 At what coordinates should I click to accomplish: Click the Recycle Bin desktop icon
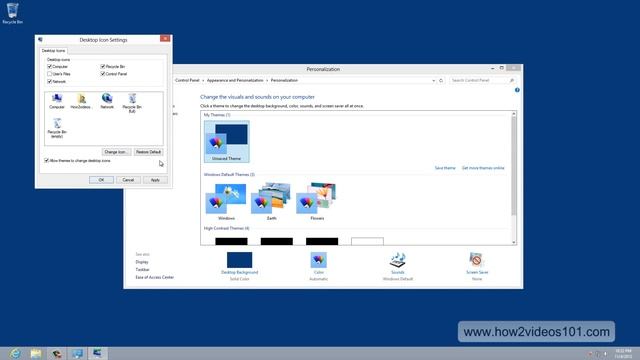(13, 13)
